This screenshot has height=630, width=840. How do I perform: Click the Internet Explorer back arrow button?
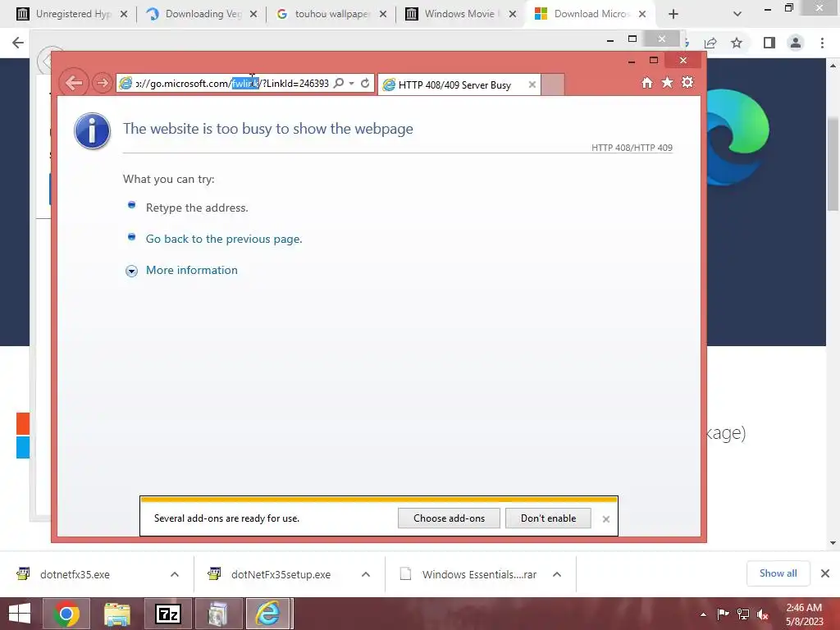coord(74,83)
